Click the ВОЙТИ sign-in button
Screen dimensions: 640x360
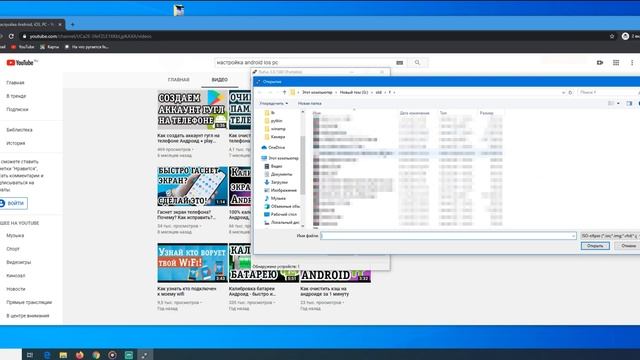(12, 203)
